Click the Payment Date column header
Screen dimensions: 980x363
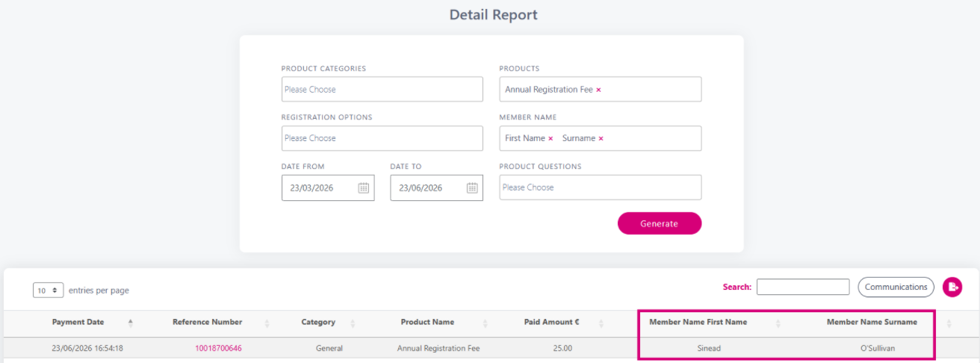(x=78, y=323)
